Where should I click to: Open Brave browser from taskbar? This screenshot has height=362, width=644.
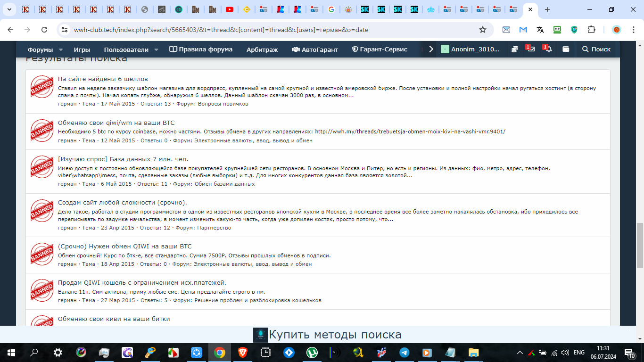(x=242, y=352)
